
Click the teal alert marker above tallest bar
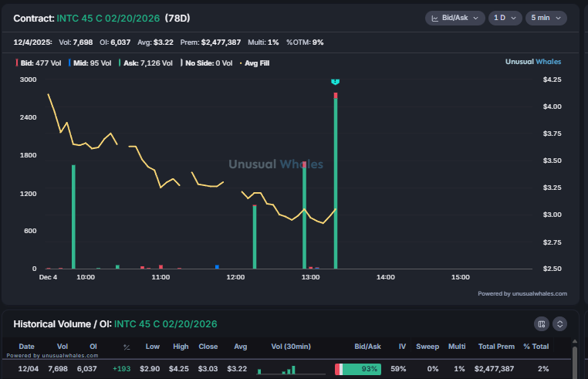click(335, 81)
